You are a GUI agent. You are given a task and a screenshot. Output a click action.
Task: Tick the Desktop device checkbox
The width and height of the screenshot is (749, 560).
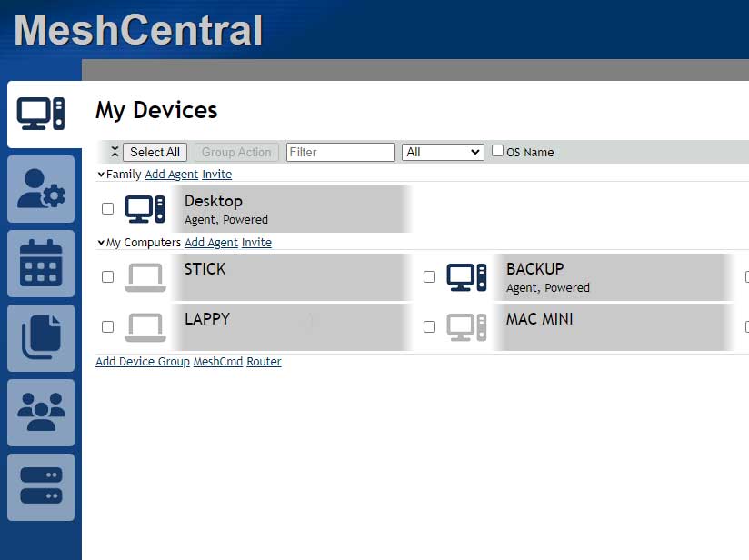pos(107,209)
